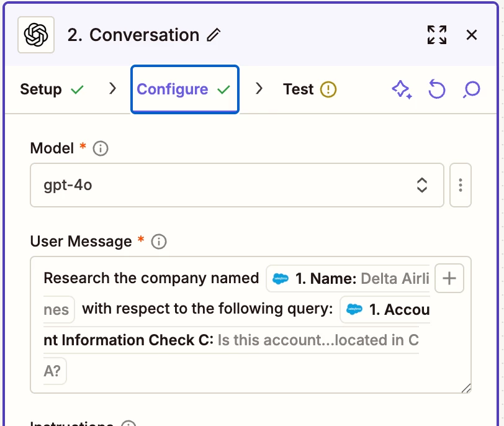This screenshot has height=426, width=504.
Task: Select the Account Information Check C pill
Action: tap(385, 310)
